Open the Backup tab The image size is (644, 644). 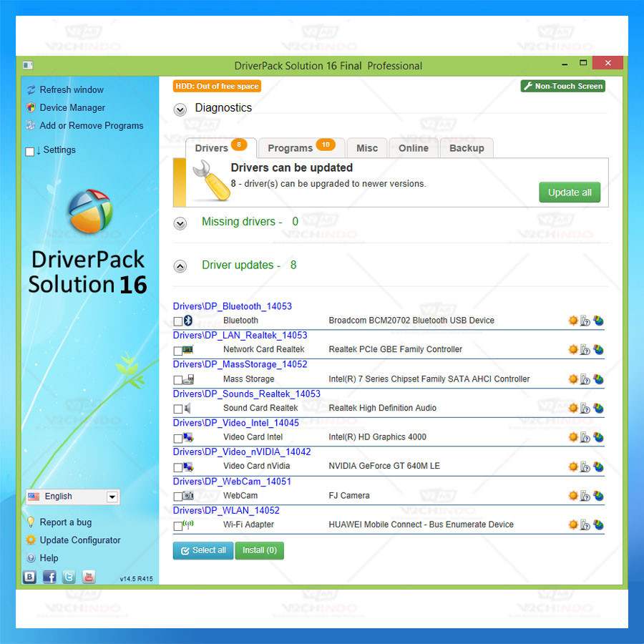pos(467,148)
